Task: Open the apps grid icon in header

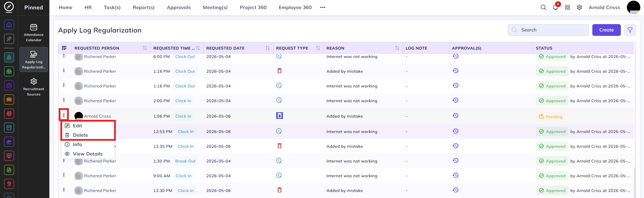Action: (x=567, y=7)
